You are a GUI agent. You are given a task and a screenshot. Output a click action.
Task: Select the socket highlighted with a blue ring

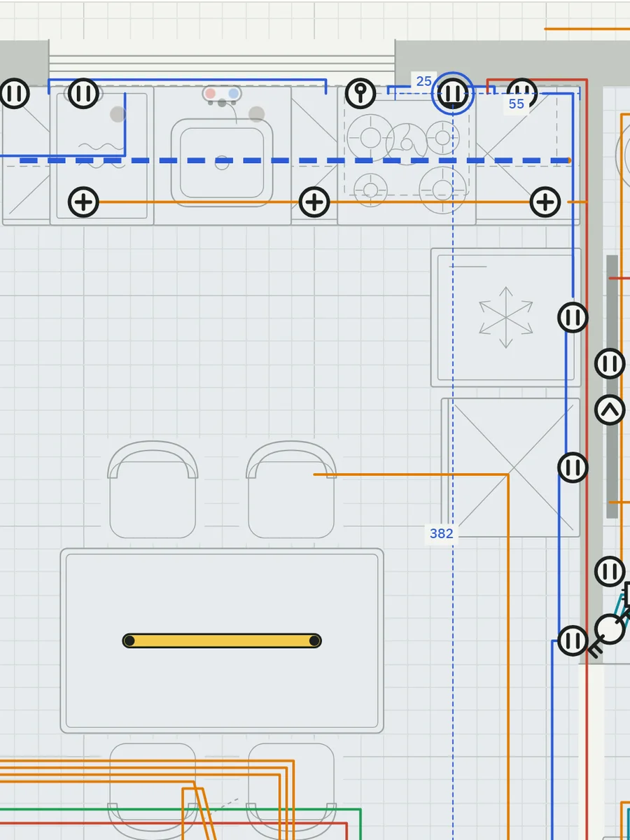(x=452, y=93)
